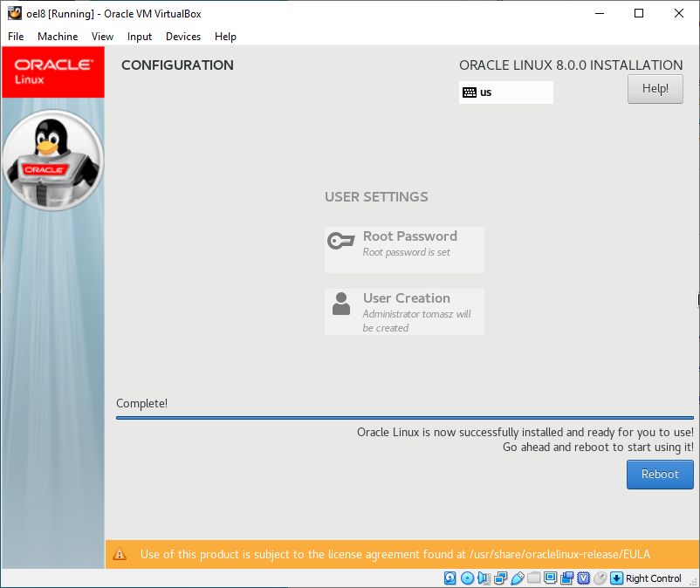Click the keyboard layout icon next to us
This screenshot has height=588, width=700.
click(470, 92)
